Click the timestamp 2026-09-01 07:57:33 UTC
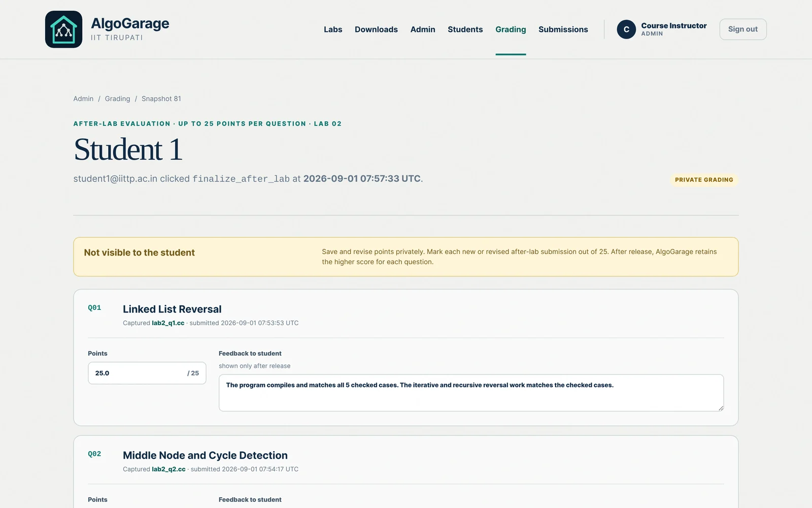This screenshot has width=812, height=508. click(x=362, y=179)
